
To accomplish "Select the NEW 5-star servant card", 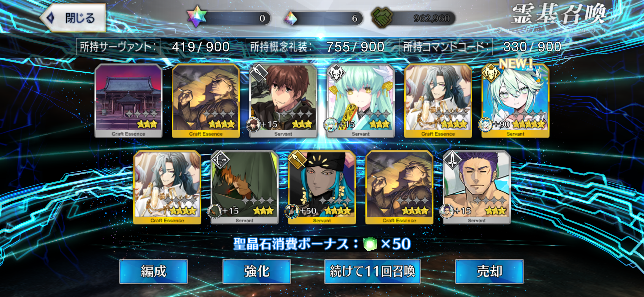I will [515, 101].
